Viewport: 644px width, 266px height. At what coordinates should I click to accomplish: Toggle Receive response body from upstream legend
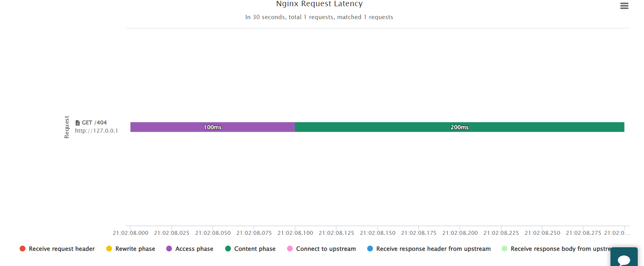tap(556, 249)
